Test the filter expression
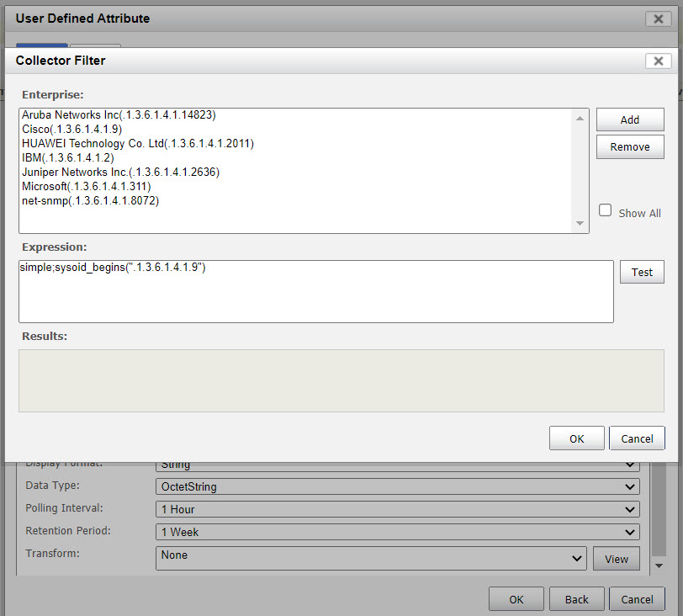The height and width of the screenshot is (616, 683). click(642, 272)
